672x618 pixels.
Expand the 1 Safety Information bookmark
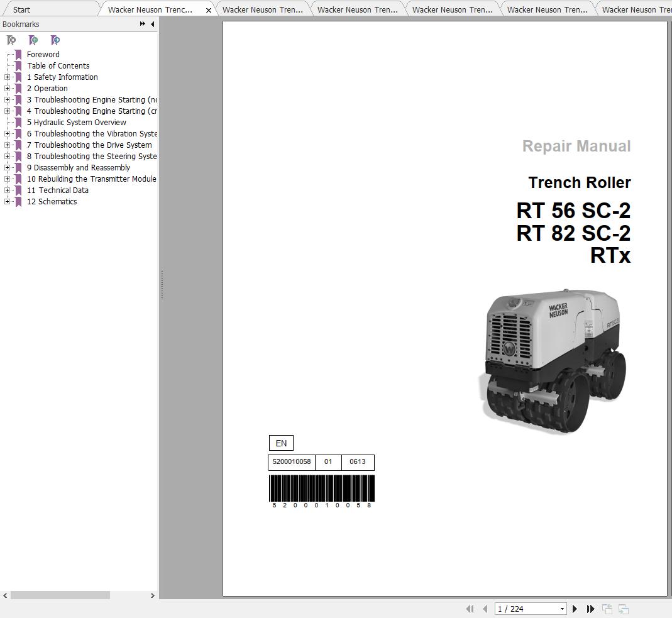point(7,77)
